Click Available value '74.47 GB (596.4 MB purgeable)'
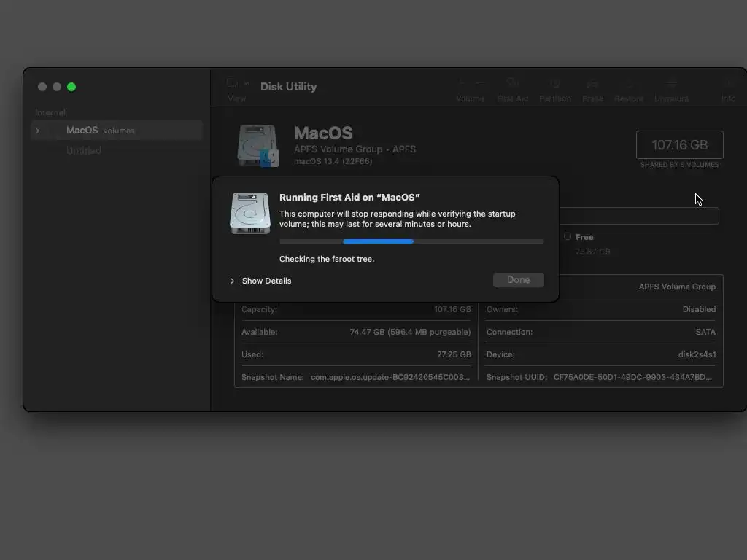Viewport: 747px width, 560px height. click(410, 332)
